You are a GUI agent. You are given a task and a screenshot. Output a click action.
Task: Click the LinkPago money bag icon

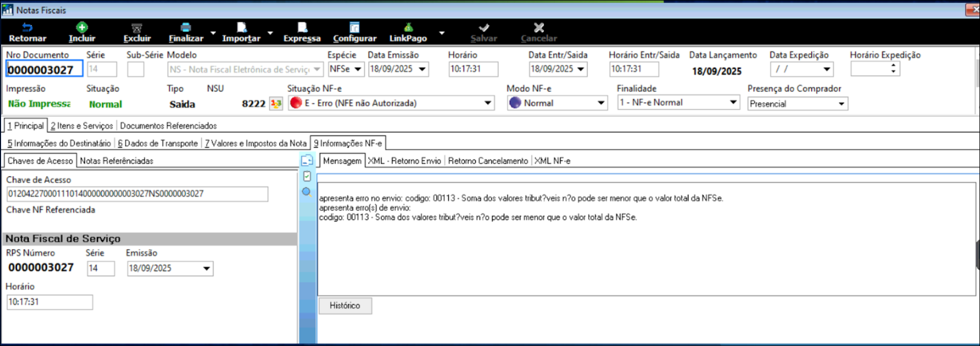[408, 28]
